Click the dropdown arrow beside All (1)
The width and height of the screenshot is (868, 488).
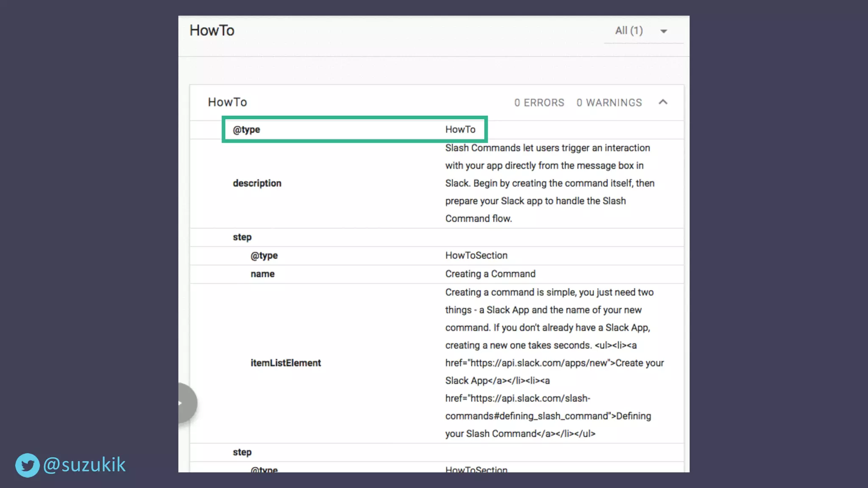[664, 31]
